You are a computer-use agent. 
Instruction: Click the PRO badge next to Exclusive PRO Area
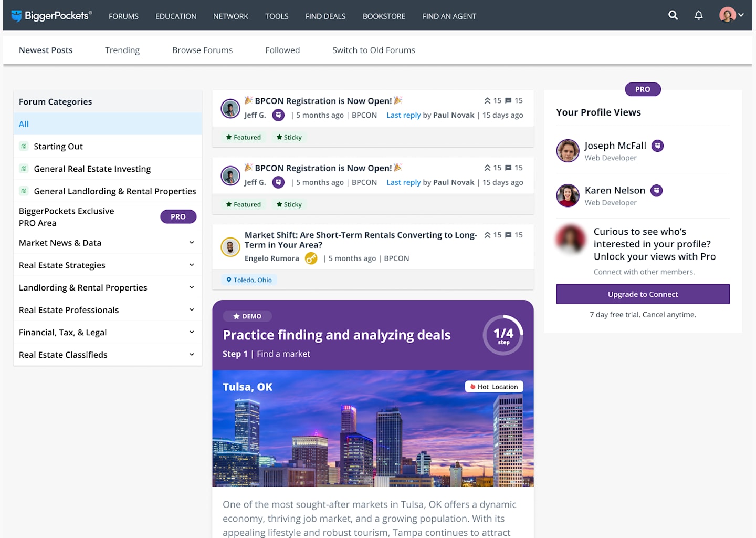click(178, 216)
